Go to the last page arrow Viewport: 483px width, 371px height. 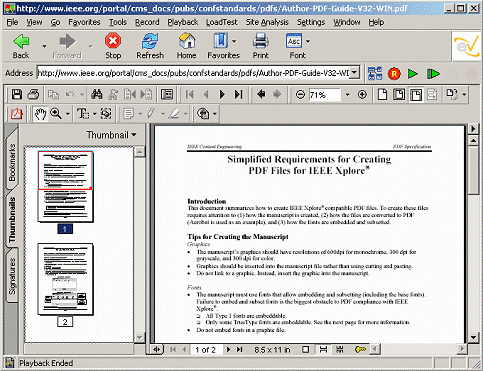[x=238, y=95]
